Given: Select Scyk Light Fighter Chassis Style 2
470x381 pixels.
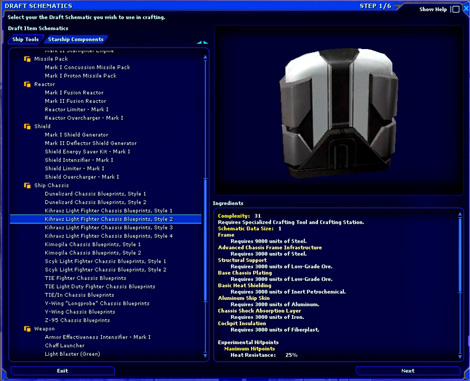Looking at the screenshot, I should 105,270.
